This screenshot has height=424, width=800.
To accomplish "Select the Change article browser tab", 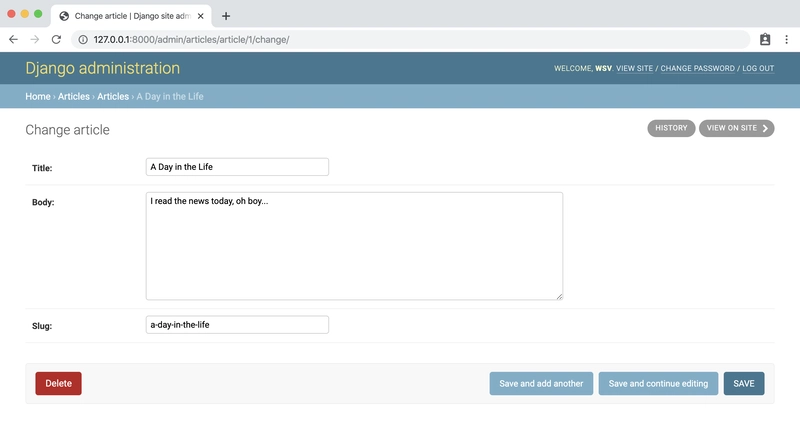I will pyautogui.click(x=132, y=16).
